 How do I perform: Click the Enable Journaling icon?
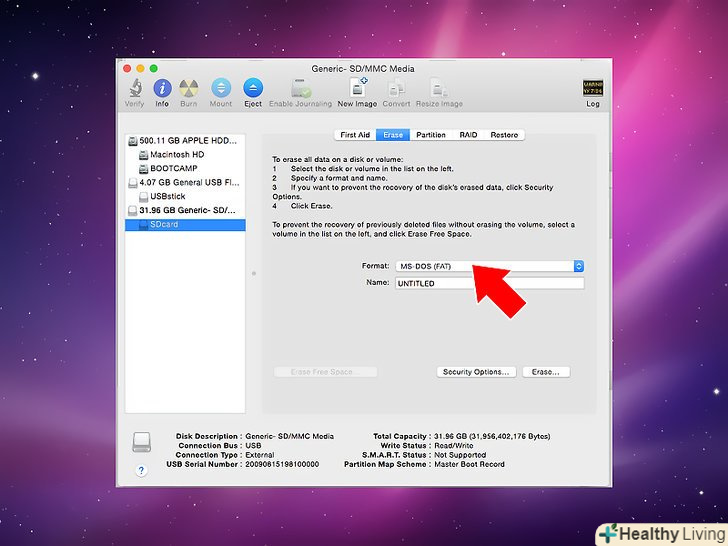pyautogui.click(x=301, y=87)
